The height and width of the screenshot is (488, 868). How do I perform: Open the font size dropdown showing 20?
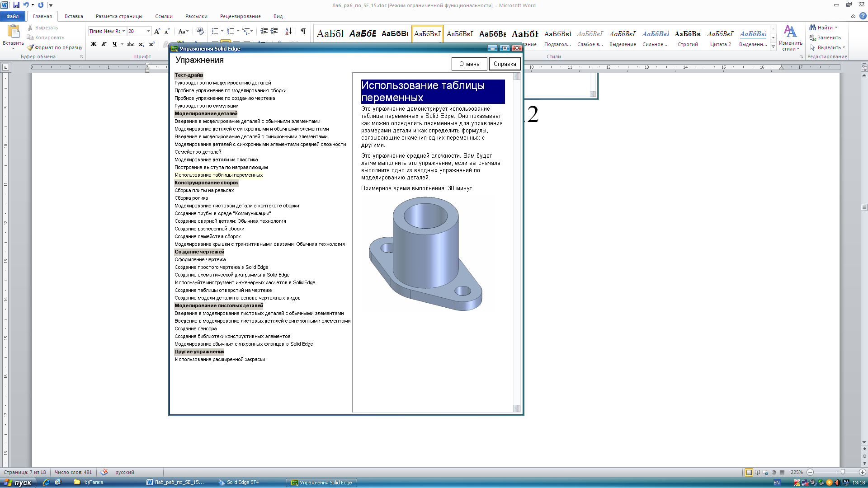click(x=148, y=31)
